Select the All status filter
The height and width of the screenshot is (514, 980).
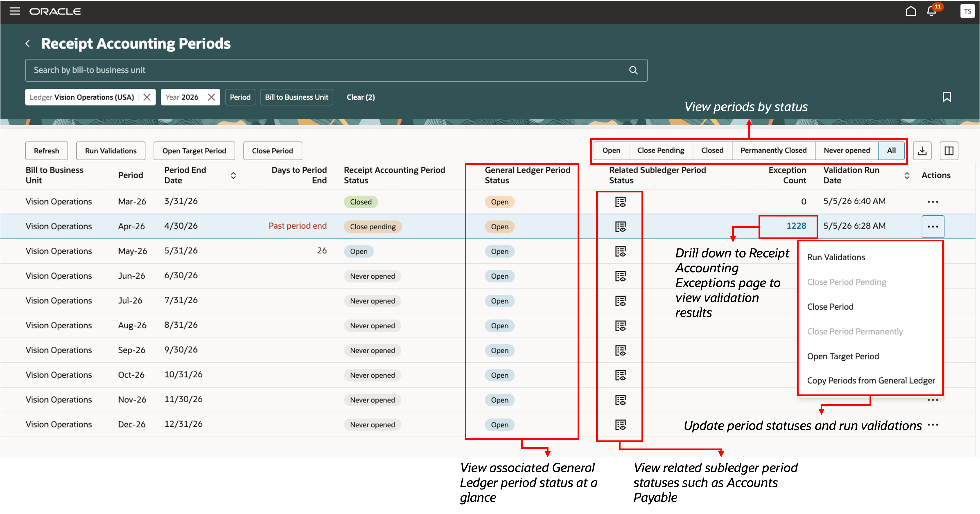point(891,150)
